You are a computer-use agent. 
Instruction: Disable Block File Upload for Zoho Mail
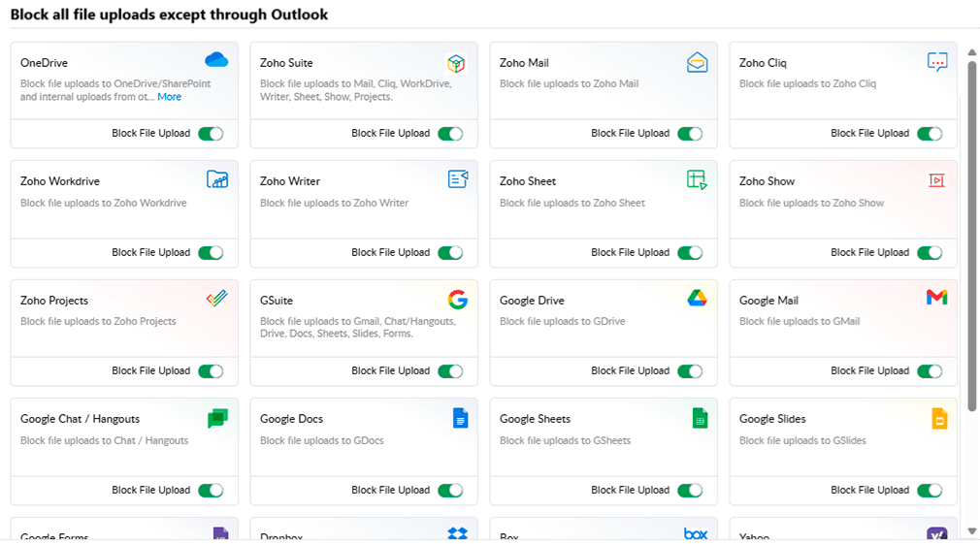[690, 134]
